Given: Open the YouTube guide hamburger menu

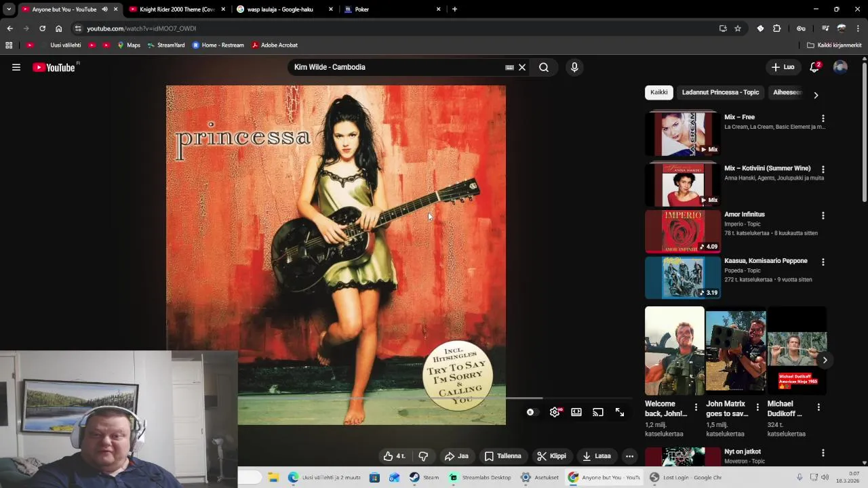Looking at the screenshot, I should [16, 67].
